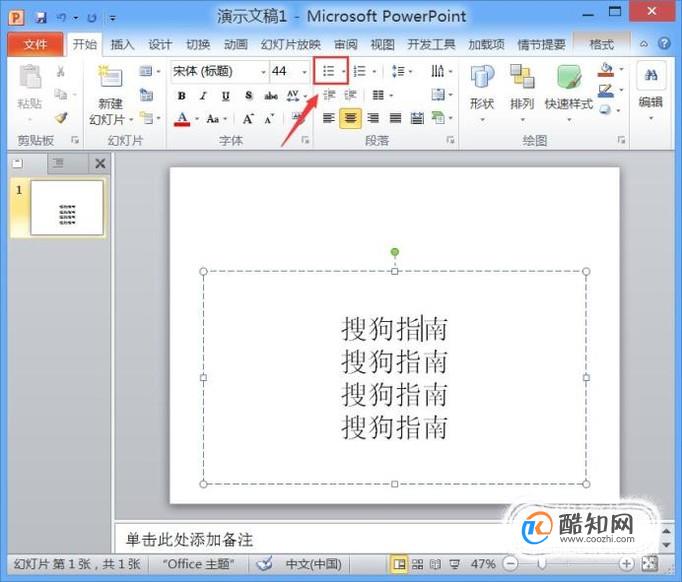This screenshot has height=582, width=682.
Task: Switch to the Outline pane tab
Action: (x=58, y=163)
